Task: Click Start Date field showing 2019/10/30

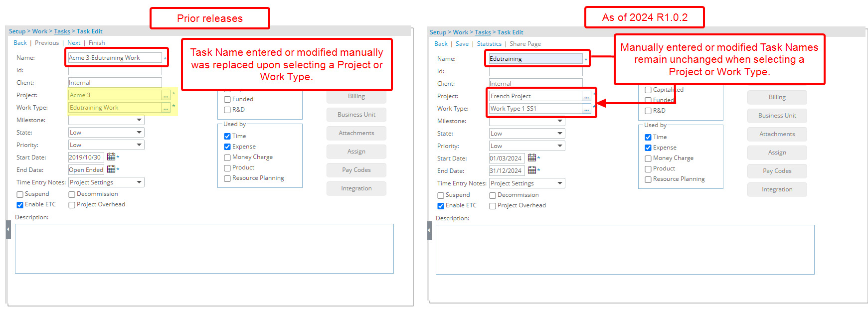Action: tap(86, 157)
